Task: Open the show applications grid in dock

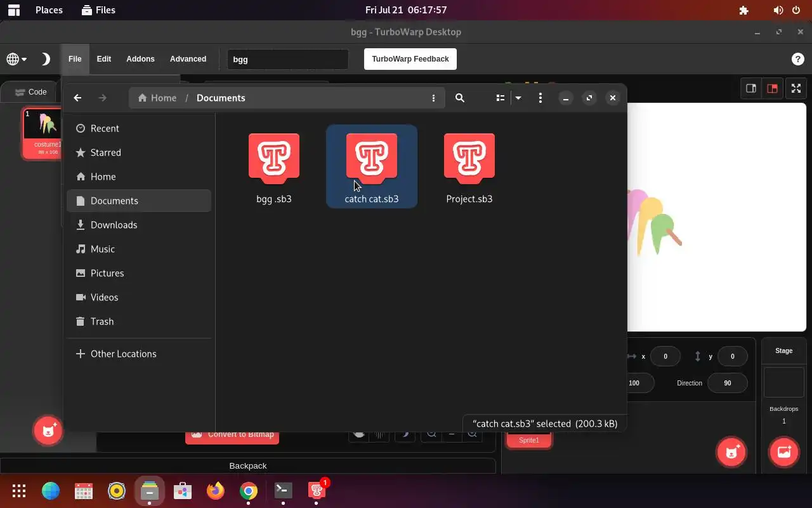Action: click(19, 491)
